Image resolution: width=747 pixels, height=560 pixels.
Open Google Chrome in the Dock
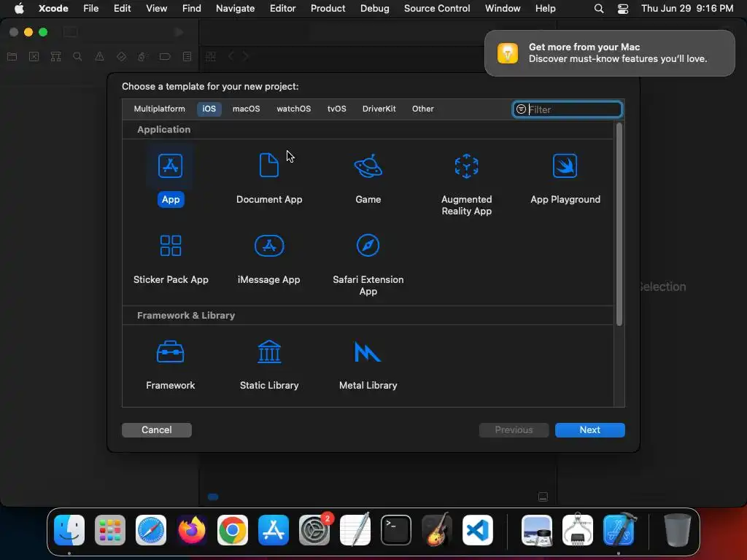click(x=233, y=530)
